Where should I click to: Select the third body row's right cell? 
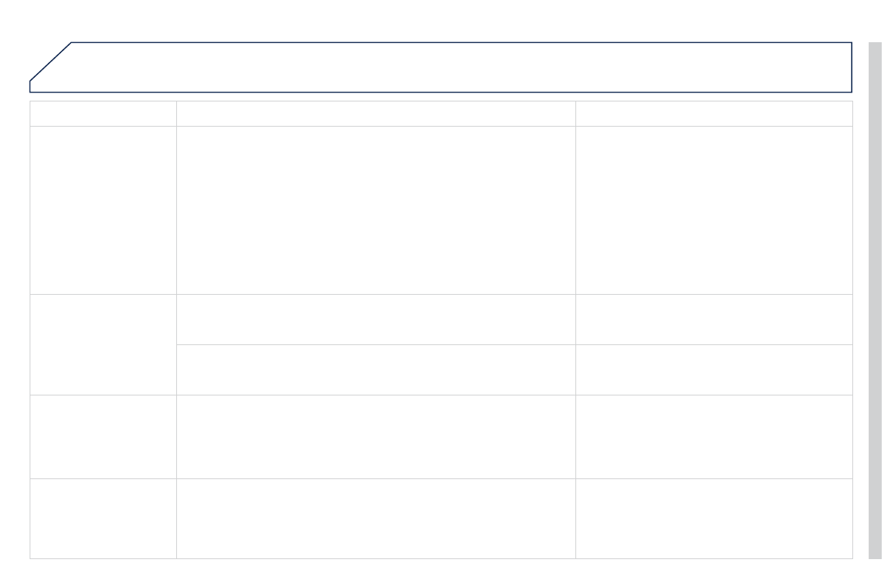click(x=713, y=436)
